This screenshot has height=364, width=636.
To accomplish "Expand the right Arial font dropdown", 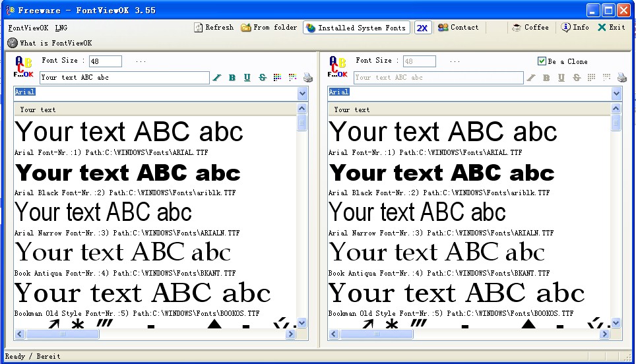I will click(x=616, y=94).
